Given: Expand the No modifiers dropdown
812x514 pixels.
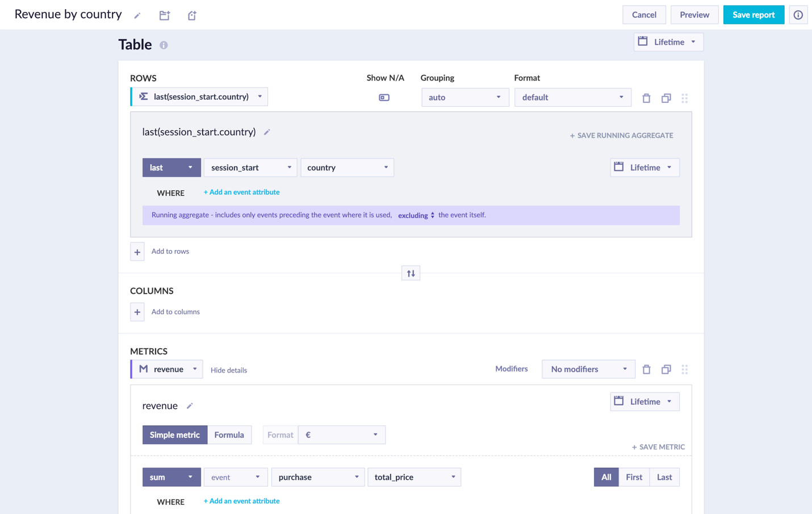Looking at the screenshot, I should tap(588, 369).
